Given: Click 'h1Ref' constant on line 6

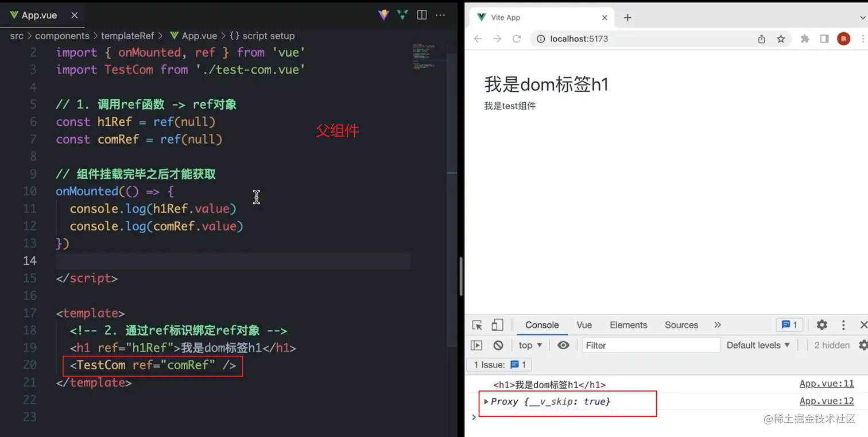Looking at the screenshot, I should (115, 122).
